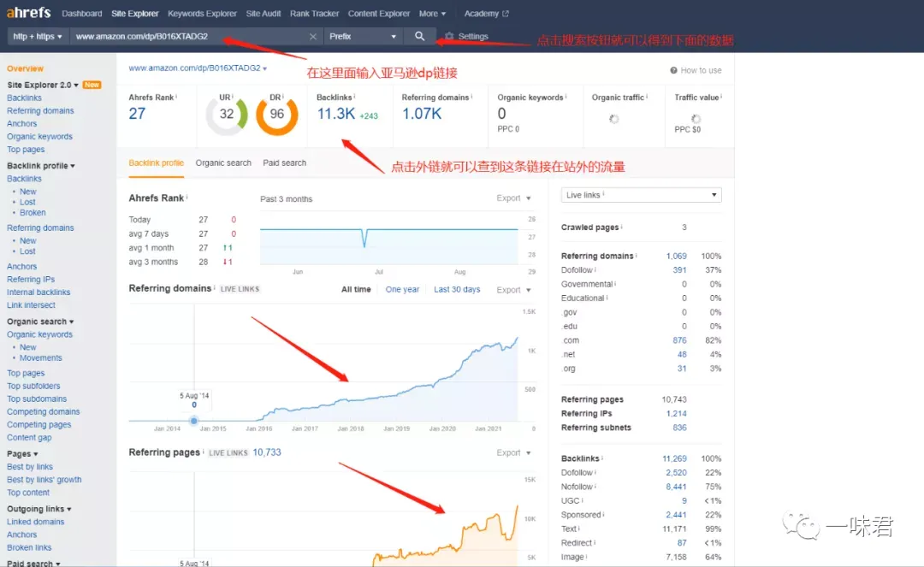This screenshot has width=924, height=567.
Task: Open Internal backlinks in sidebar
Action: coord(38,292)
